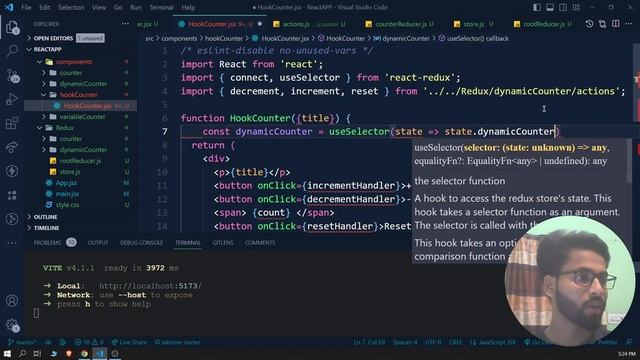This screenshot has width=640, height=360.
Task: Collapse the REACTAPP folder section
Action: 47,49
